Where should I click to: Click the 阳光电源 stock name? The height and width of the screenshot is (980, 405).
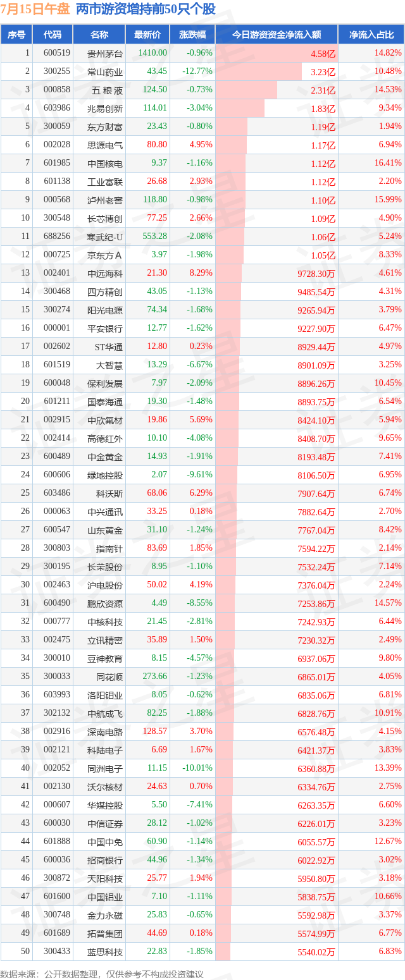105,310
